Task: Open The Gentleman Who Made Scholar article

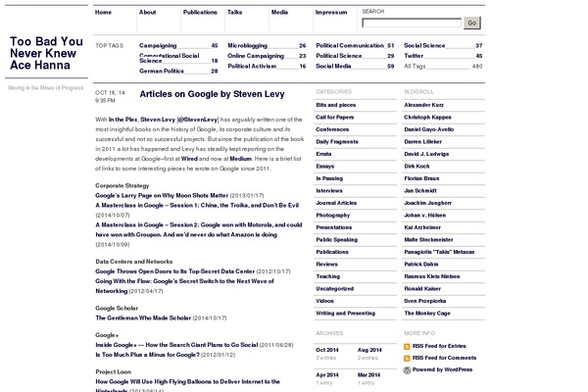Action: pyautogui.click(x=143, y=318)
